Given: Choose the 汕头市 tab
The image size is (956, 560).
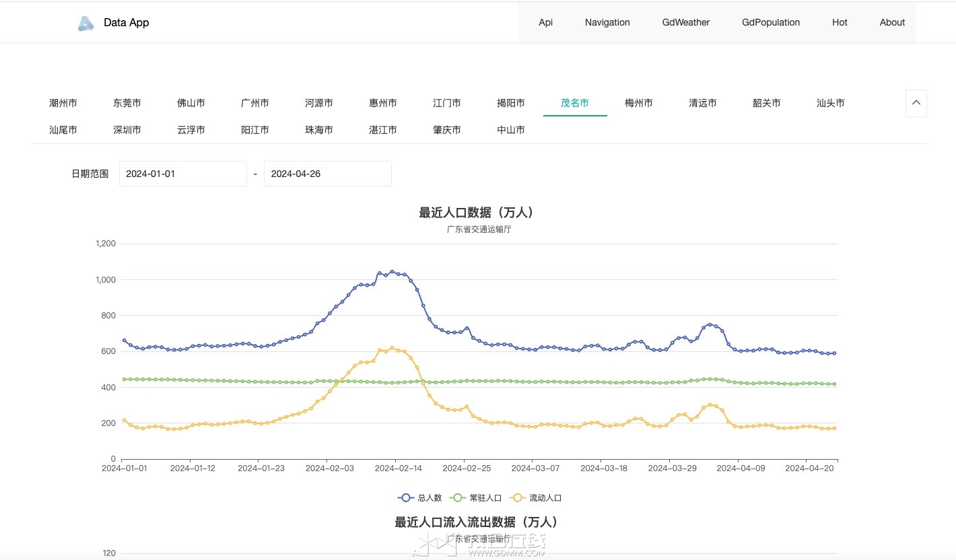Looking at the screenshot, I should 831,103.
